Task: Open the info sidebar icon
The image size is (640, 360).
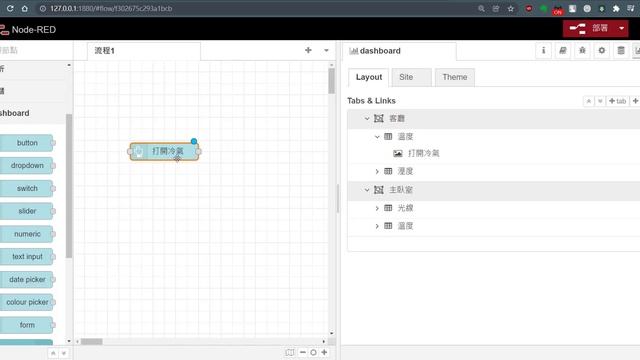Action: [x=543, y=51]
